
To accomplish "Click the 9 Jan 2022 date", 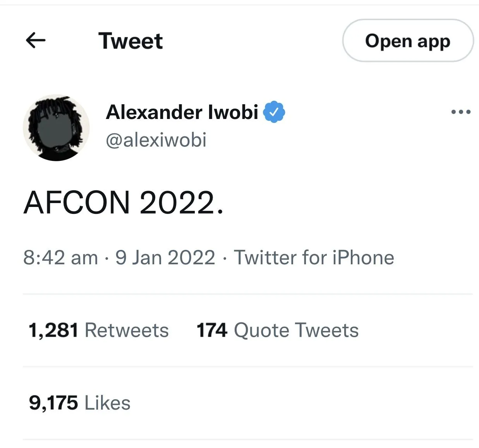I will coord(165,258).
